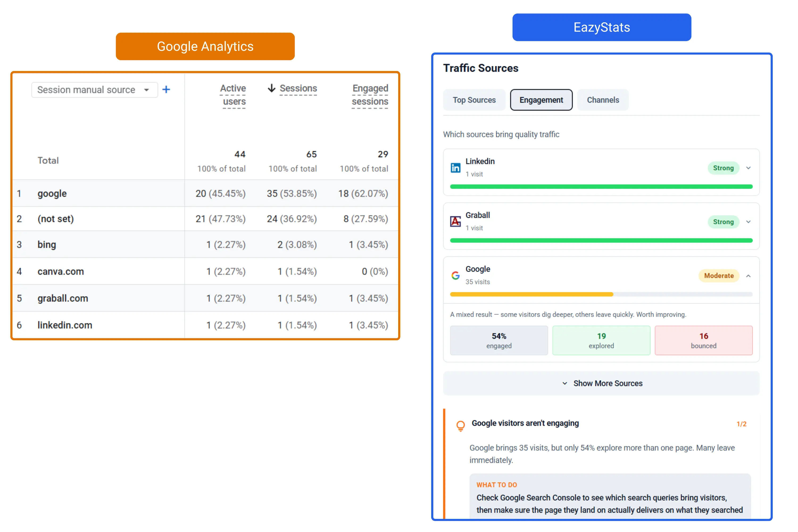The image size is (798, 532).
Task: Click Google visitors aren't engaging heading
Action: coord(525,423)
